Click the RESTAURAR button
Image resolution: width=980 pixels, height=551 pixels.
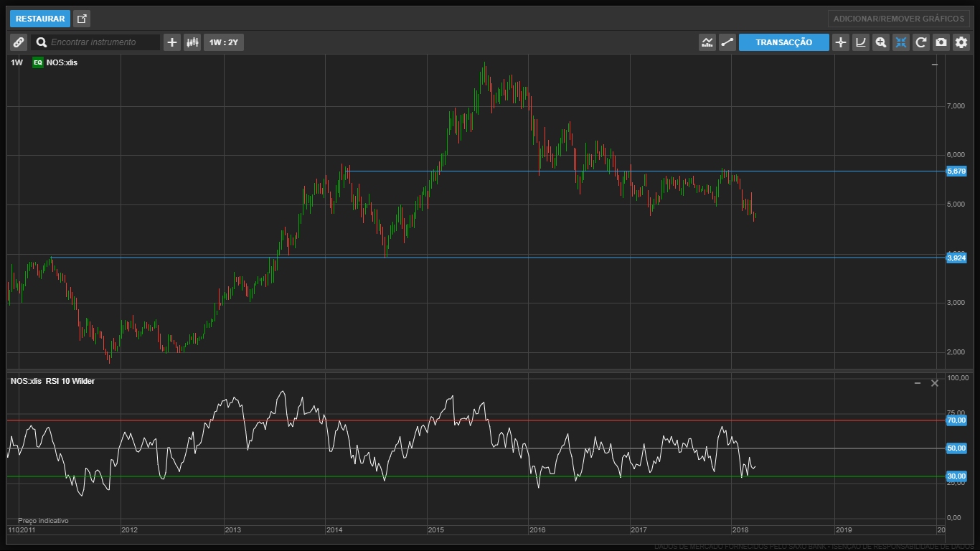click(40, 19)
